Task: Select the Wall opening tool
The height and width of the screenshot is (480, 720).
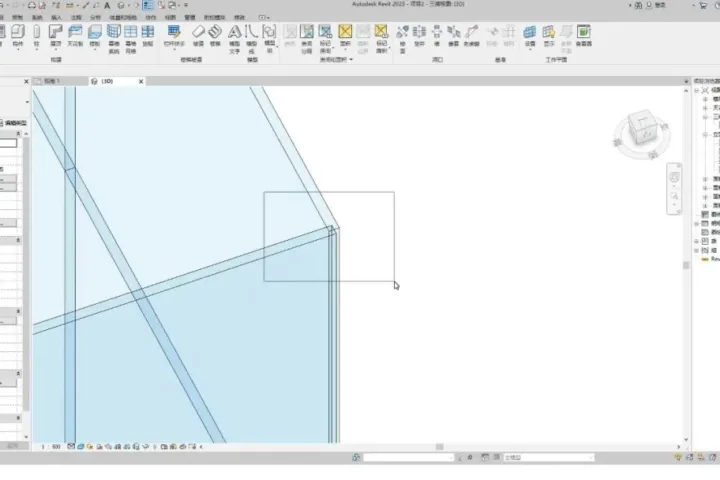Action: tap(437, 36)
